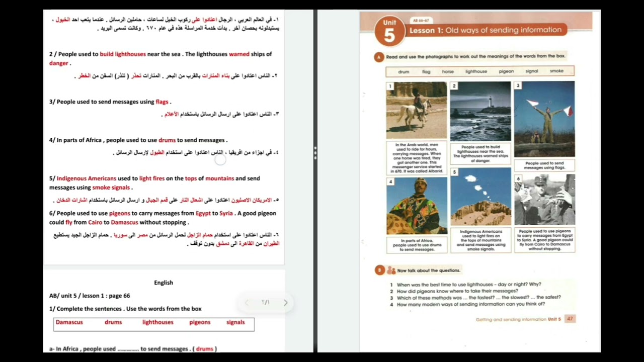Image resolution: width=644 pixels, height=362 pixels.
Task: Click question 4 'How many modern ways of sending information'
Action: pos(467,304)
